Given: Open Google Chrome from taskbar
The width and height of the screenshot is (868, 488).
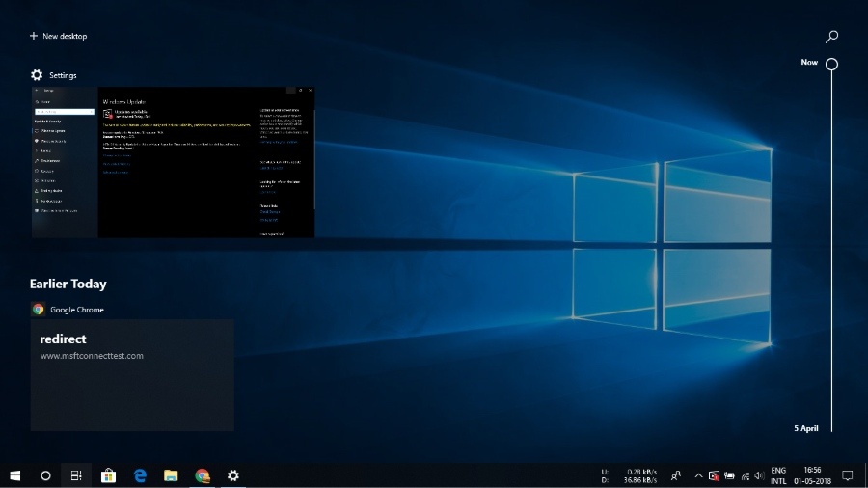Looking at the screenshot, I should 202,475.
